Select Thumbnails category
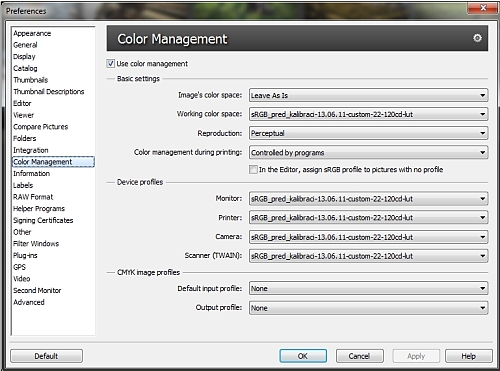The width and height of the screenshot is (500, 371). [31, 80]
